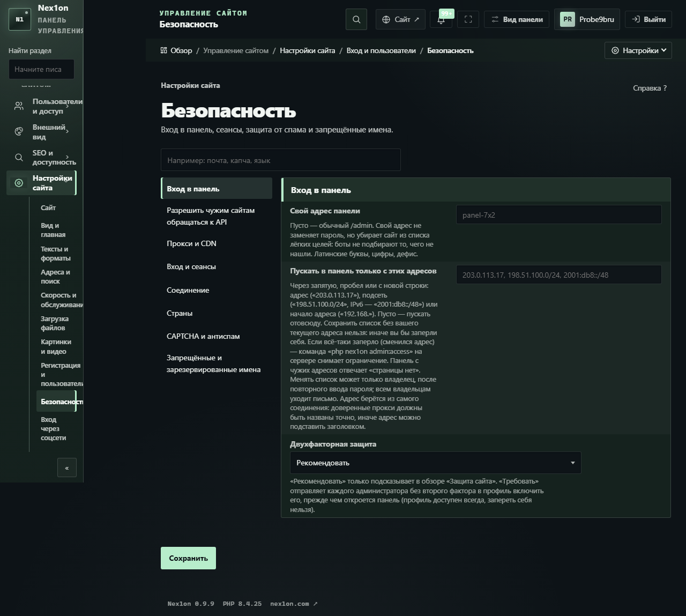Click the Обзор grid icon in breadcrumbs
Viewport: 686px width, 616px height.
(x=164, y=50)
